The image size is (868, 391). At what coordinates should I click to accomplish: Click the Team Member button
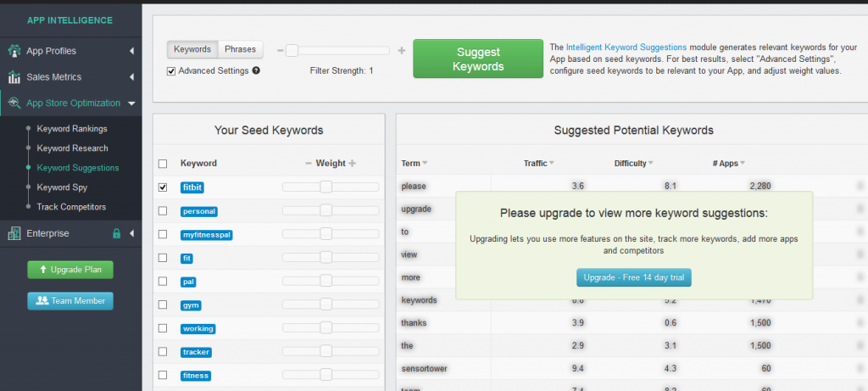70,301
